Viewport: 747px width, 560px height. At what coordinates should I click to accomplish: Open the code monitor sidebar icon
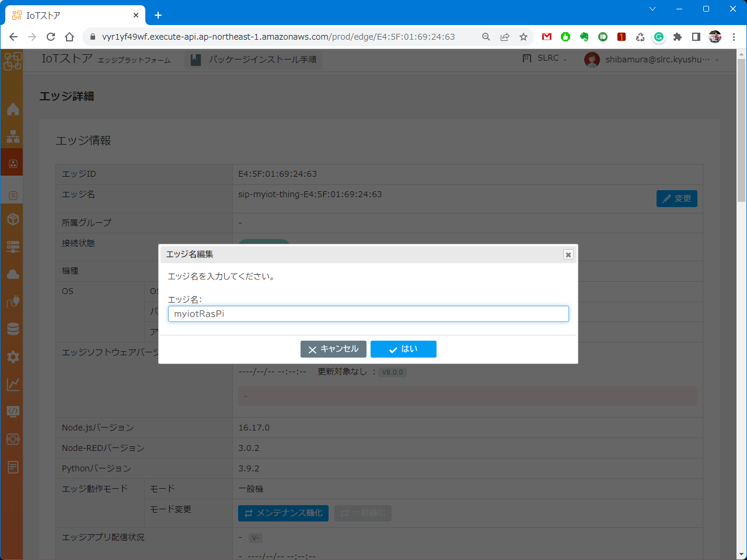[x=13, y=411]
